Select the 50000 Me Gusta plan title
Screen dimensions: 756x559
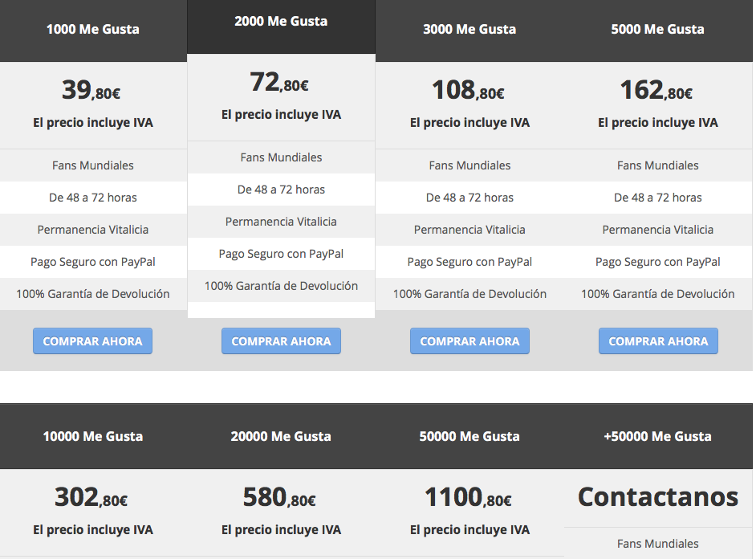click(469, 437)
